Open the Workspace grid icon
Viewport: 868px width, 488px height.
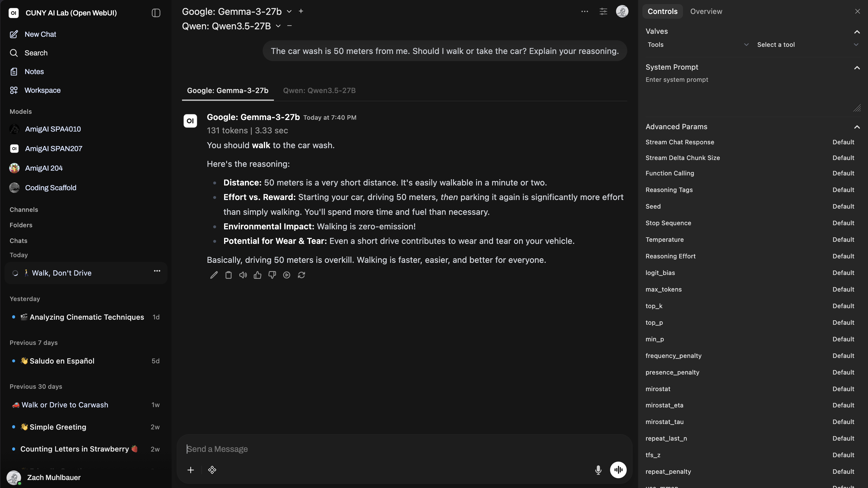(14, 90)
